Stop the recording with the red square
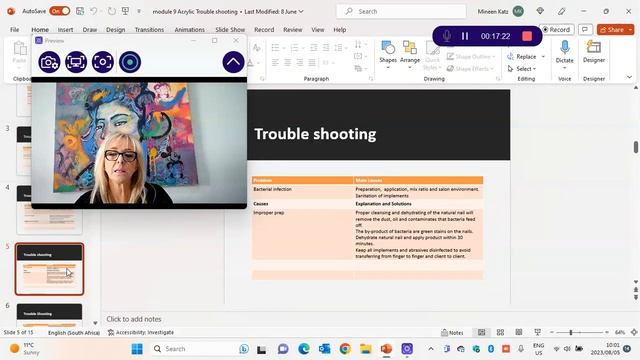The image size is (640, 360). click(527, 36)
